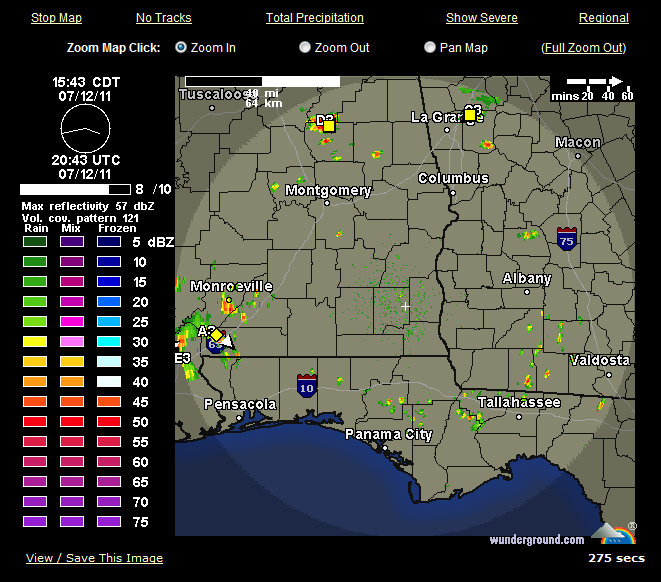Click the Mix column header
Screen dimensions: 661x582
pos(71,228)
